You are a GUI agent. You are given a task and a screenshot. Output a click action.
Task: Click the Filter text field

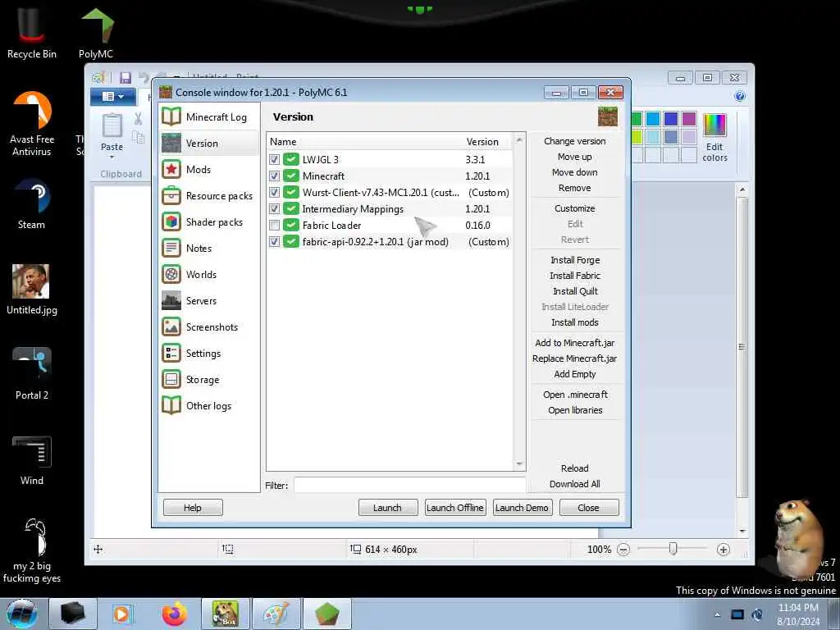coord(409,485)
